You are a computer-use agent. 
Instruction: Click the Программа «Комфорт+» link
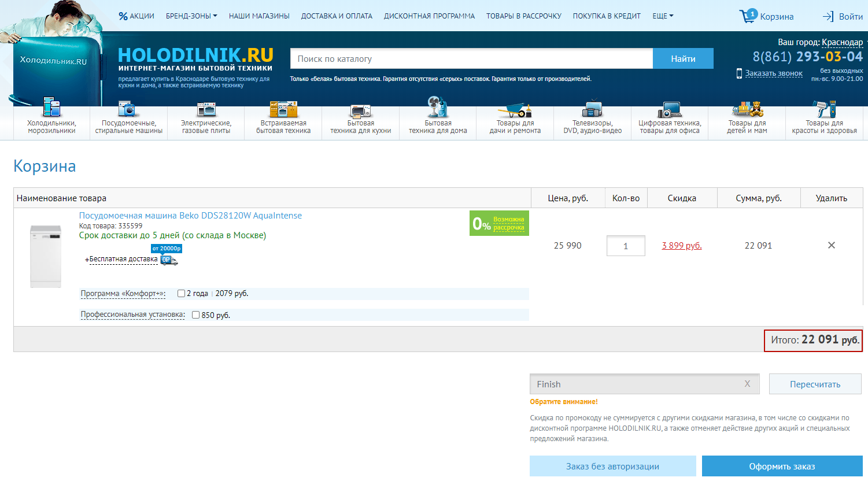[x=123, y=294]
